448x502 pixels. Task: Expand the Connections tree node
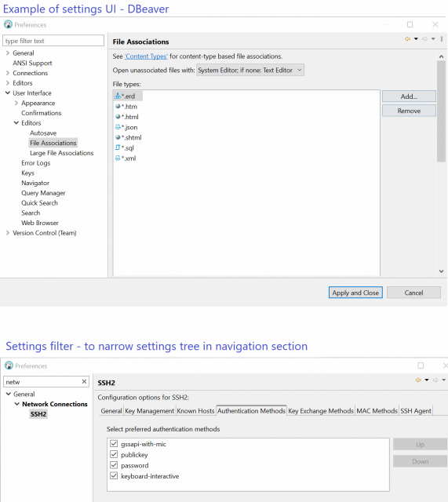8,73
